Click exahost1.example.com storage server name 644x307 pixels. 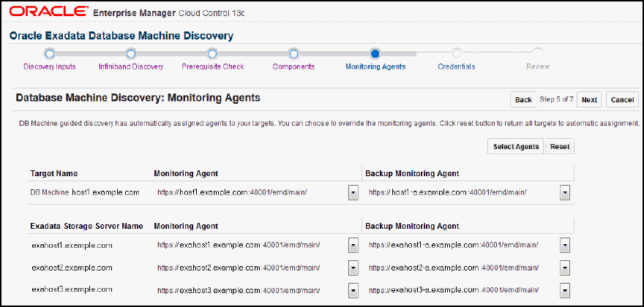click(x=72, y=246)
